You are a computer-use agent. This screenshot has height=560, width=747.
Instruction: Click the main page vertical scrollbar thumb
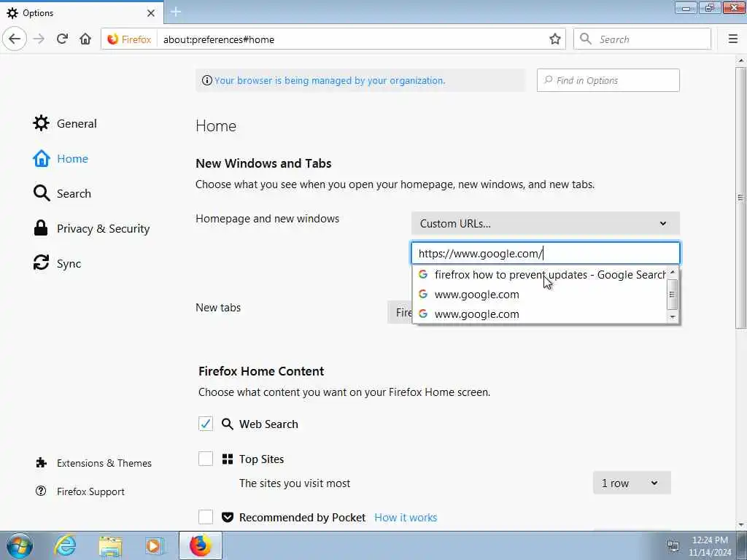[x=741, y=198]
